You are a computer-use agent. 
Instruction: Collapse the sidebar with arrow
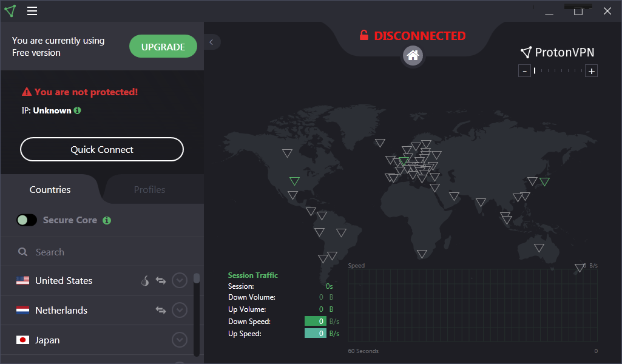(x=212, y=42)
